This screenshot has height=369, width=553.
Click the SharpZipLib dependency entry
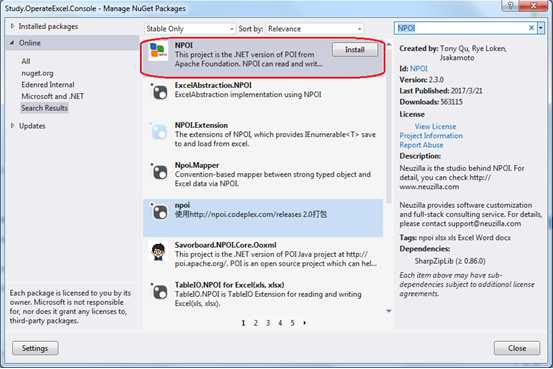(450, 261)
